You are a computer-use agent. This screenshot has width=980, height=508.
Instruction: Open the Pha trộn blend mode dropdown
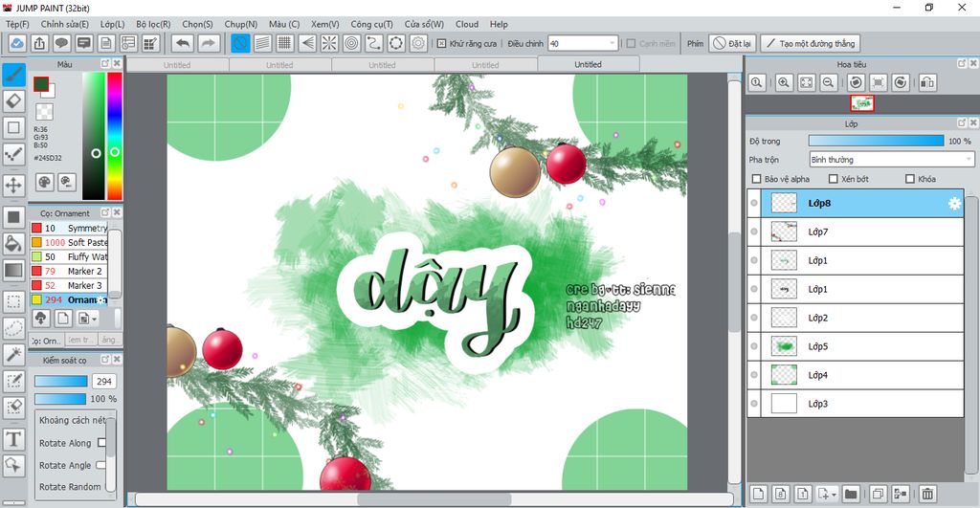(891, 160)
